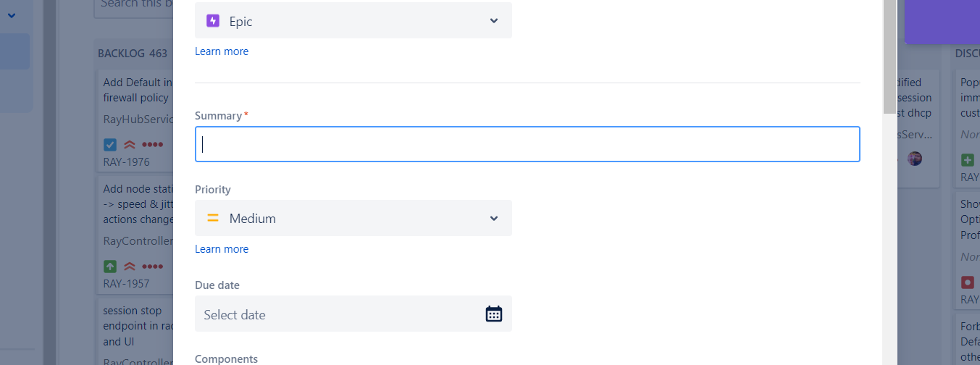Image resolution: width=980 pixels, height=365 pixels.
Task: Focus the Summary text field
Action: [527, 144]
